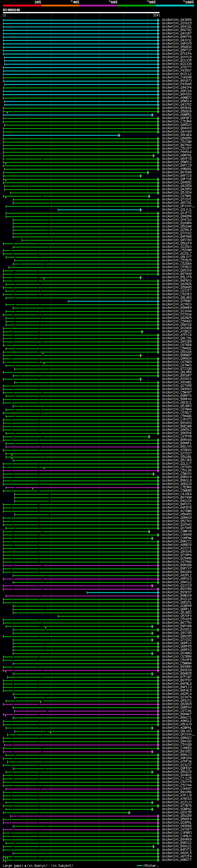Select the UniRef100_C6TNH1 label
The height and width of the screenshot is (868, 197).
[x=177, y=196]
